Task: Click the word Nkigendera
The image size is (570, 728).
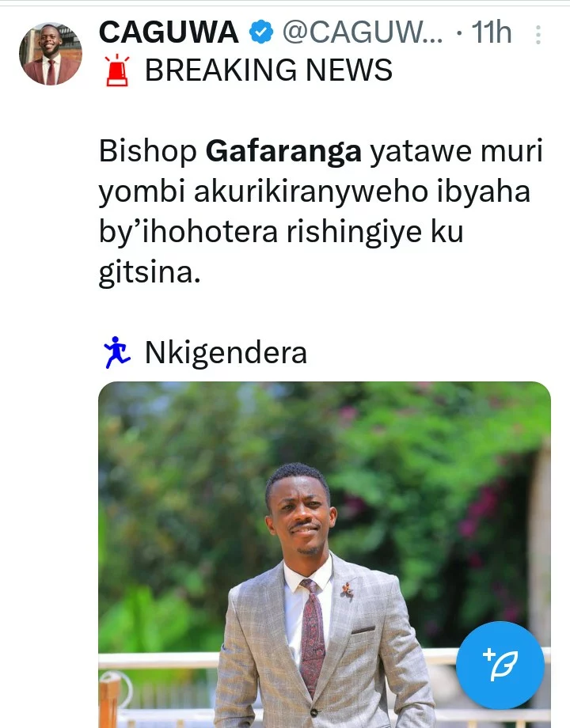Action: 226,353
